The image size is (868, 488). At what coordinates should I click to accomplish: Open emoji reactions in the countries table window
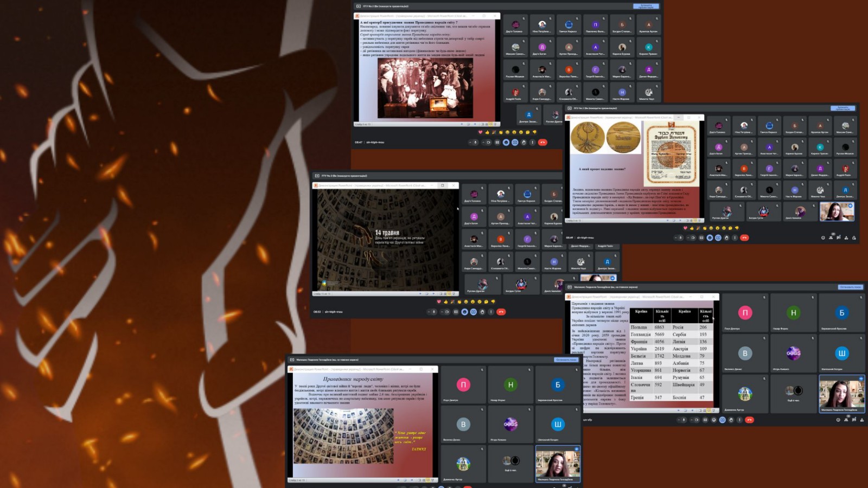(714, 420)
